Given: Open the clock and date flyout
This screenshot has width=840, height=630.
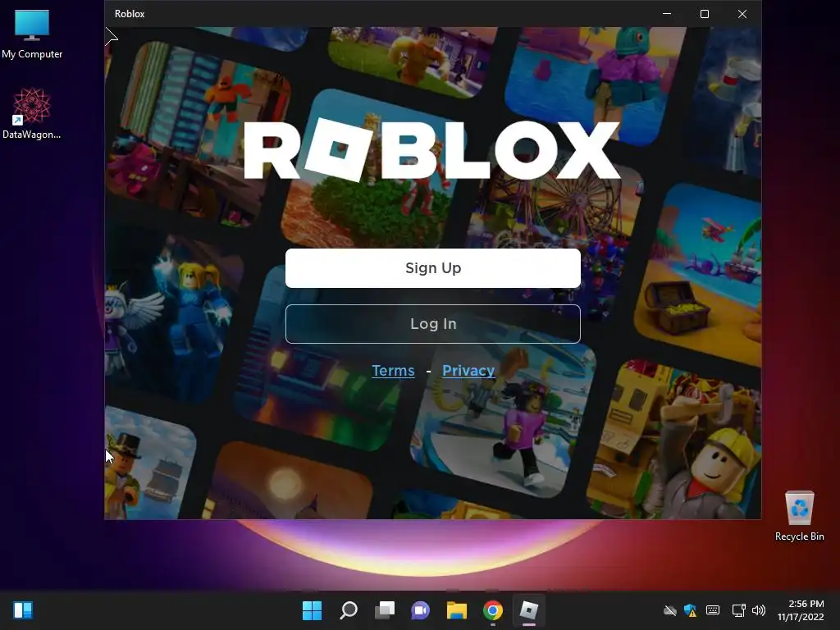Looking at the screenshot, I should point(801,610).
